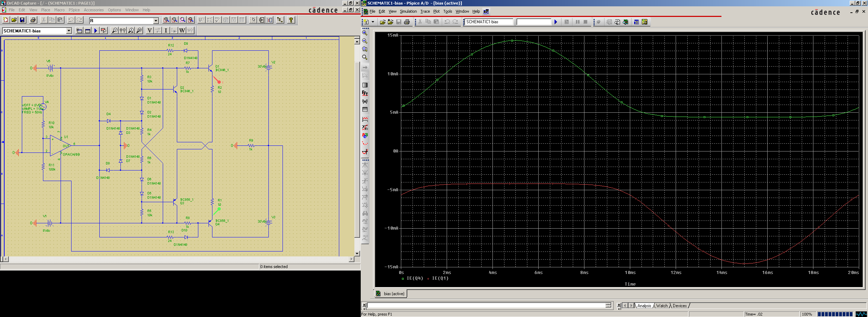Click the yellow rightmost PSpice toolbar icon
The image size is (868, 317).
point(644,22)
